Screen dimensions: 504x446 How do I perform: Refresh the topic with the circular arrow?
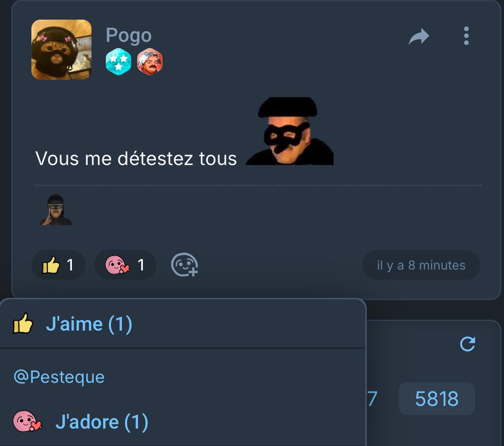point(468,344)
